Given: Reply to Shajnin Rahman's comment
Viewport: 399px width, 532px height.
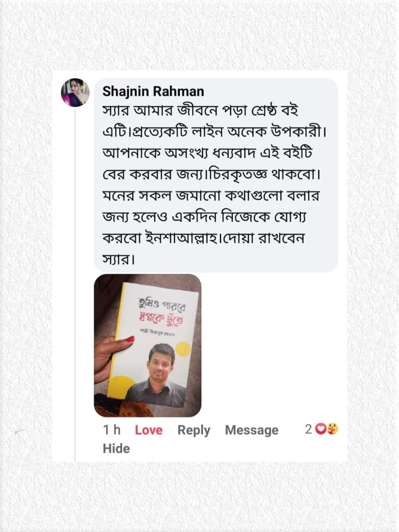Looking at the screenshot, I should 194,430.
